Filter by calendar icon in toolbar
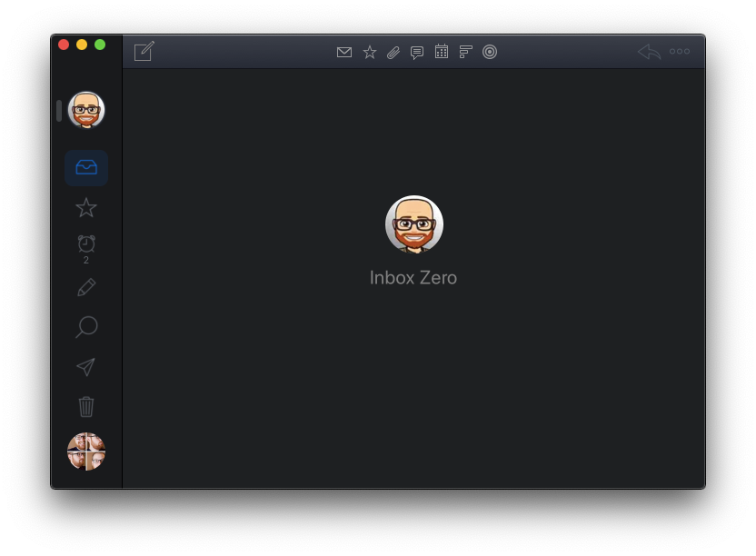The image size is (756, 556). click(442, 52)
